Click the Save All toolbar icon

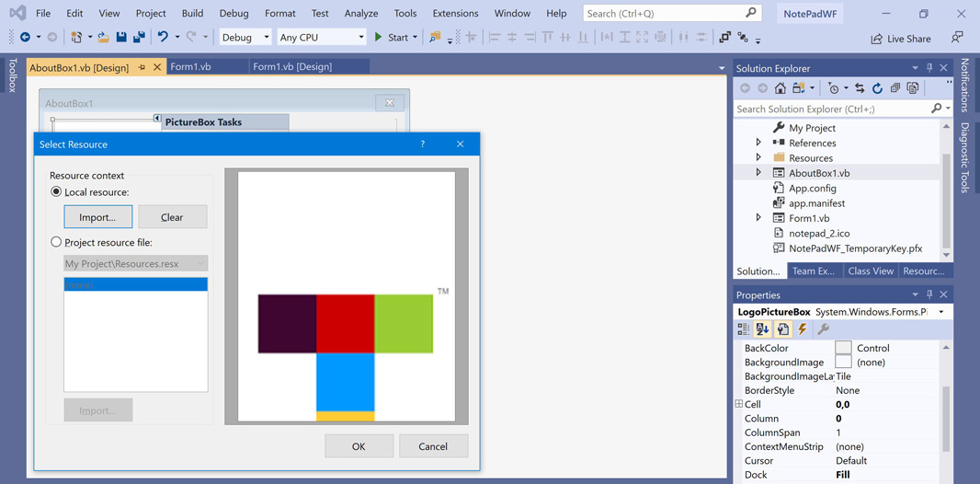[x=139, y=38]
